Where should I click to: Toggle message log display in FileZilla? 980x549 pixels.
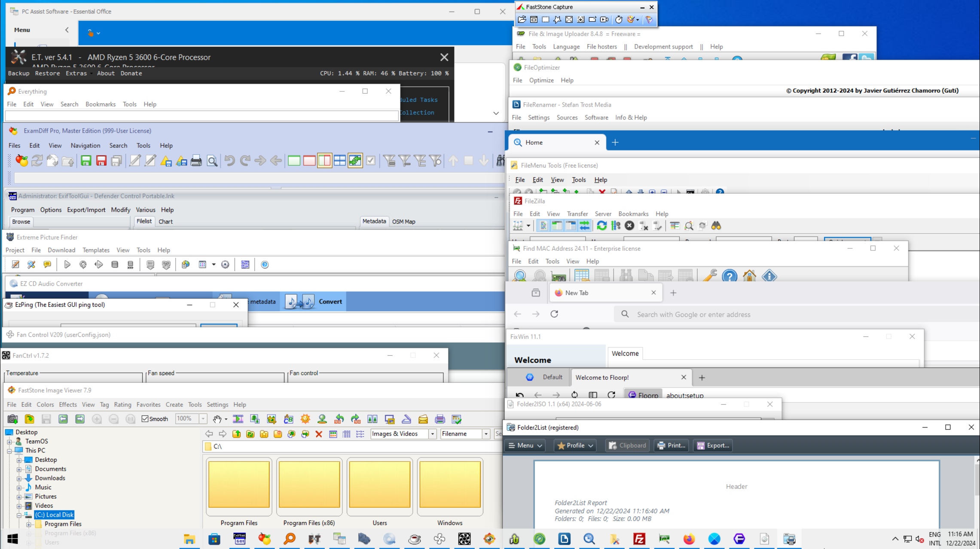pyautogui.click(x=543, y=226)
